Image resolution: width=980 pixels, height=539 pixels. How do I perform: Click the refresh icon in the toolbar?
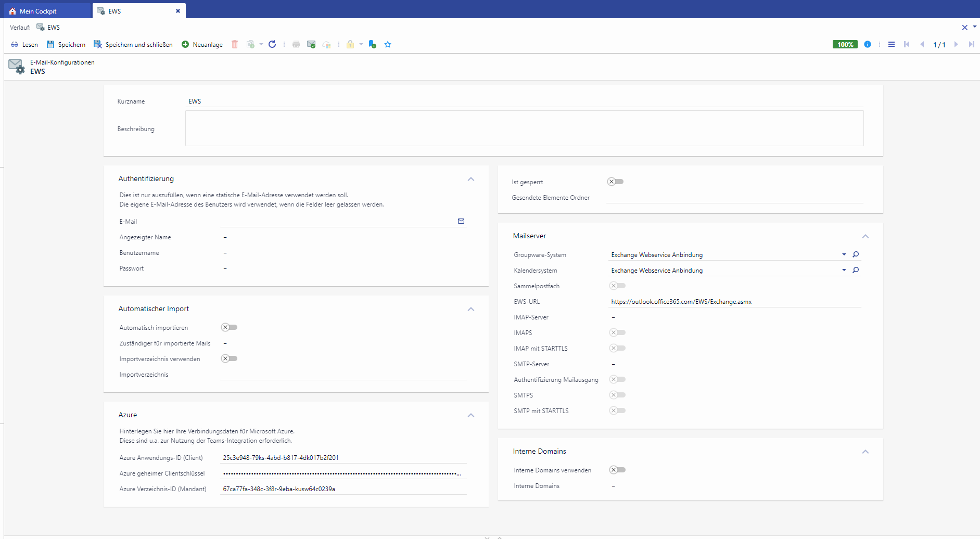[x=272, y=44]
